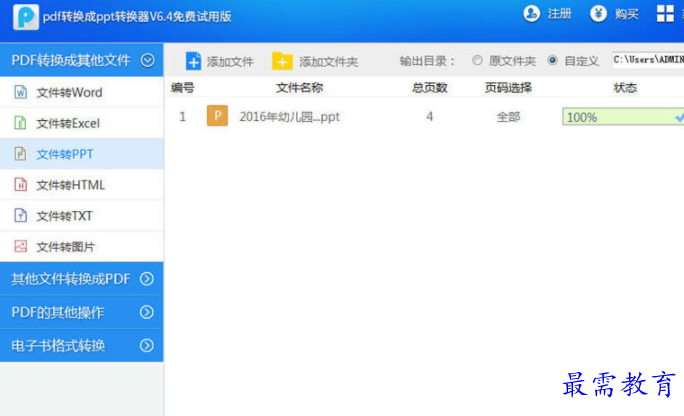
Task: Click 全部 page selection cell
Action: coord(508,117)
